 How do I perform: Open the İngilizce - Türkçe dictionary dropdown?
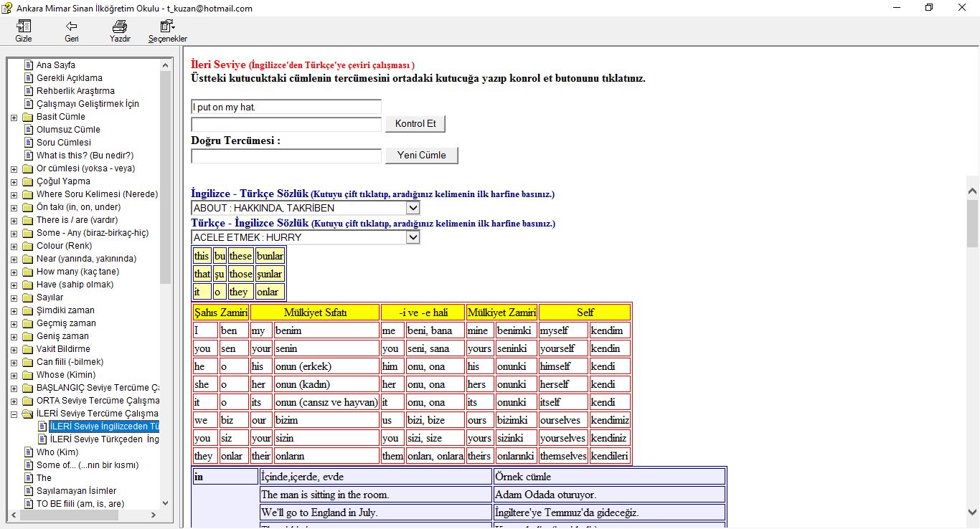pyautogui.click(x=413, y=208)
